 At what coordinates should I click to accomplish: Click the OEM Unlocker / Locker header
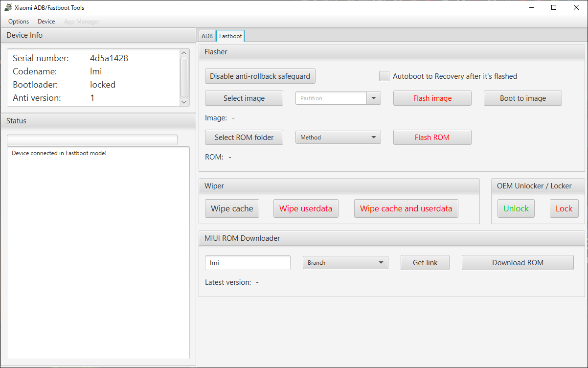coord(538,186)
